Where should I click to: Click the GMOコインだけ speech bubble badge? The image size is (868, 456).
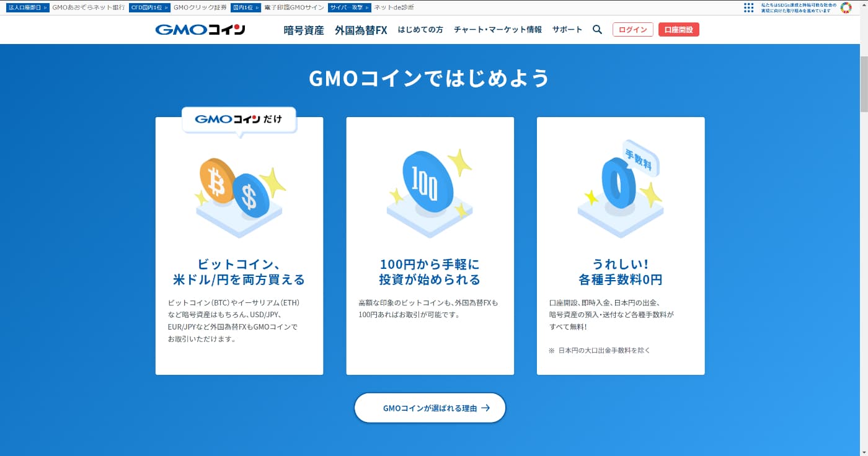click(x=239, y=121)
